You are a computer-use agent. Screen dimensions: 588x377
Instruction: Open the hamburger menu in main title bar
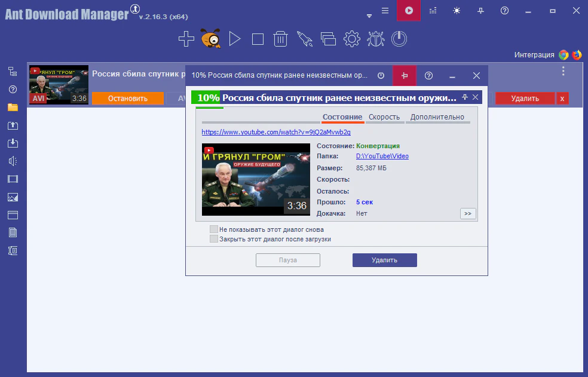click(x=385, y=11)
